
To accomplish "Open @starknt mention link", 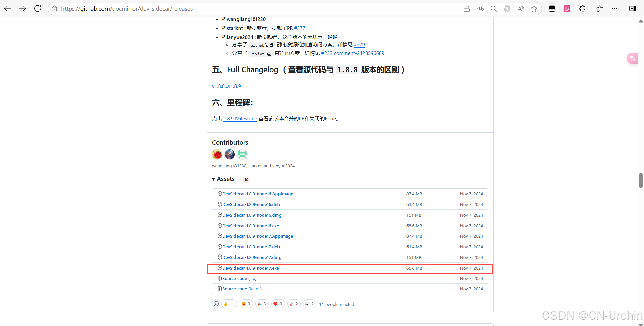I will [x=232, y=28].
